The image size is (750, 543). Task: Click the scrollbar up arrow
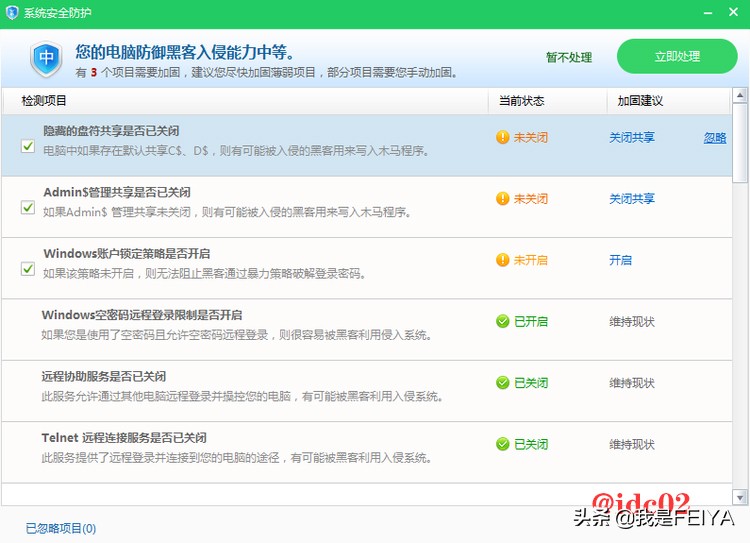(740, 95)
